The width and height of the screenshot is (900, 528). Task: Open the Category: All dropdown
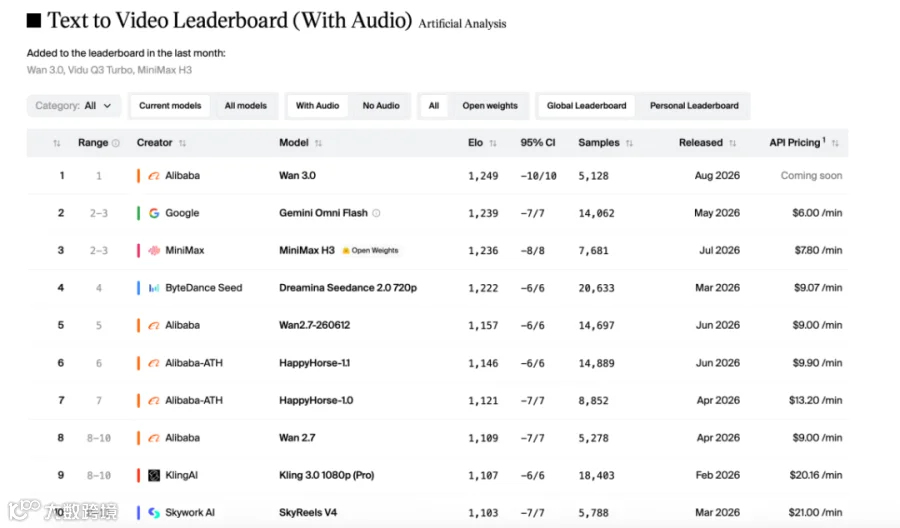click(x=74, y=106)
